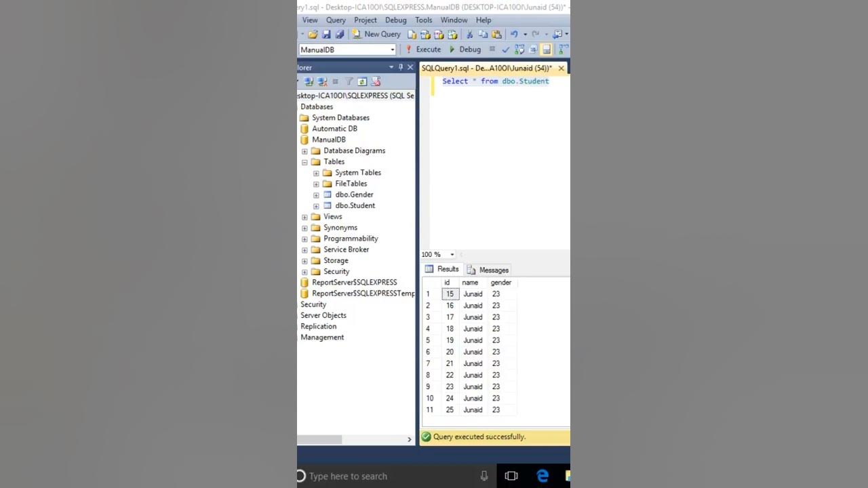Expand the Synonyms node
This screenshot has height=488, width=868.
[x=304, y=228]
